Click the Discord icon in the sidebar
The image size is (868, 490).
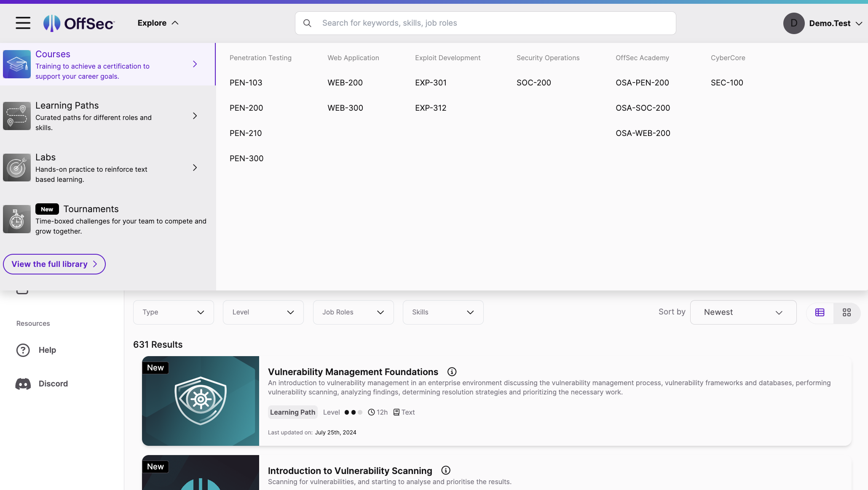click(x=22, y=383)
